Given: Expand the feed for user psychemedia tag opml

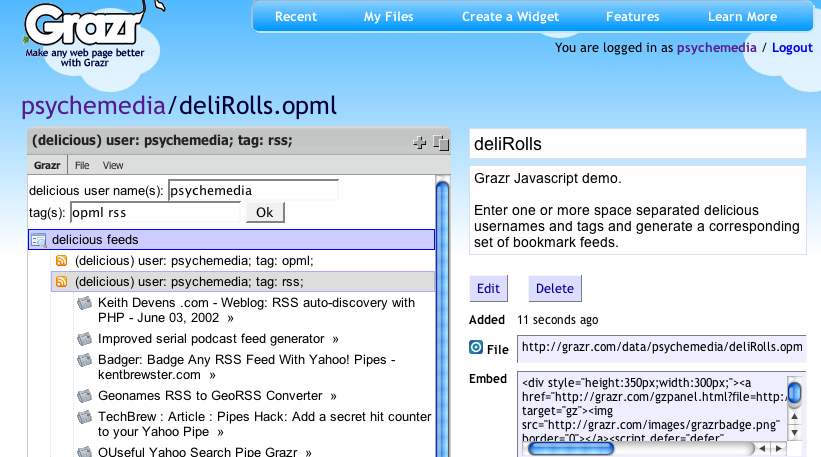Looking at the screenshot, I should [194, 261].
